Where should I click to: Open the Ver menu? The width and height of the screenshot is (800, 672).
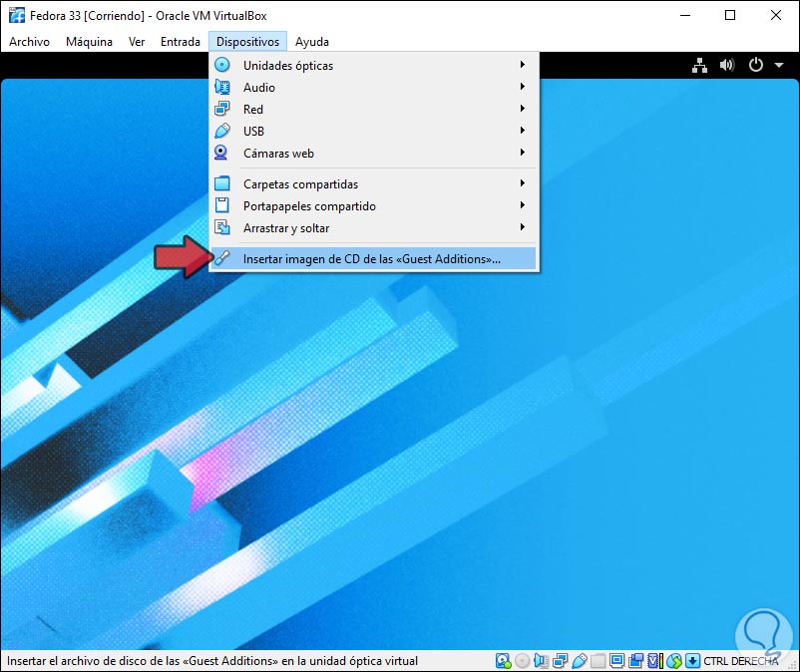coord(137,42)
